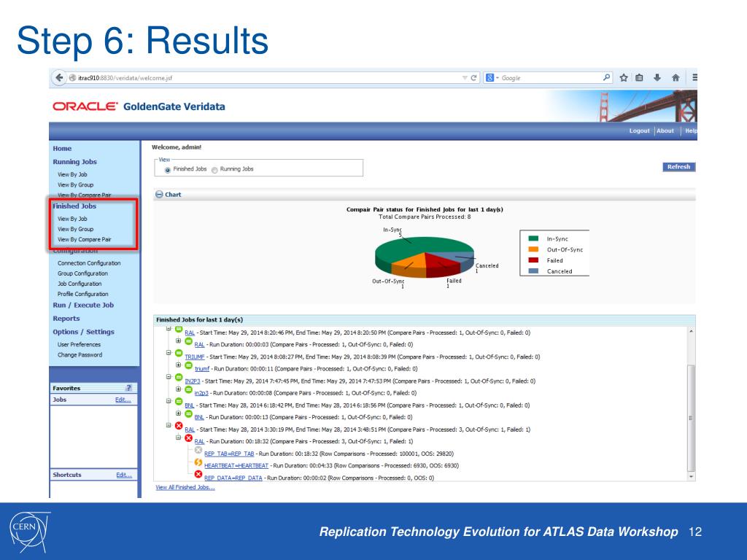Open Running Jobs section in sidebar

pos(75,162)
